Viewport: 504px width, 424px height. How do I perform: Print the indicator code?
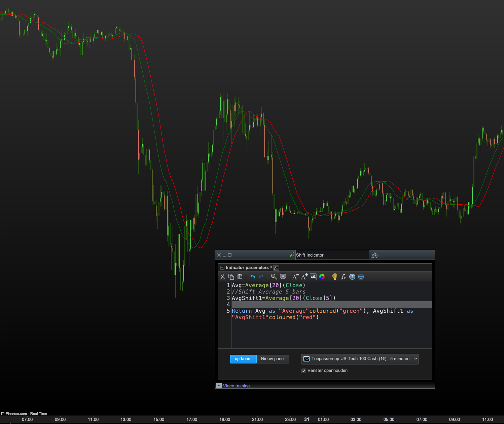point(361,277)
